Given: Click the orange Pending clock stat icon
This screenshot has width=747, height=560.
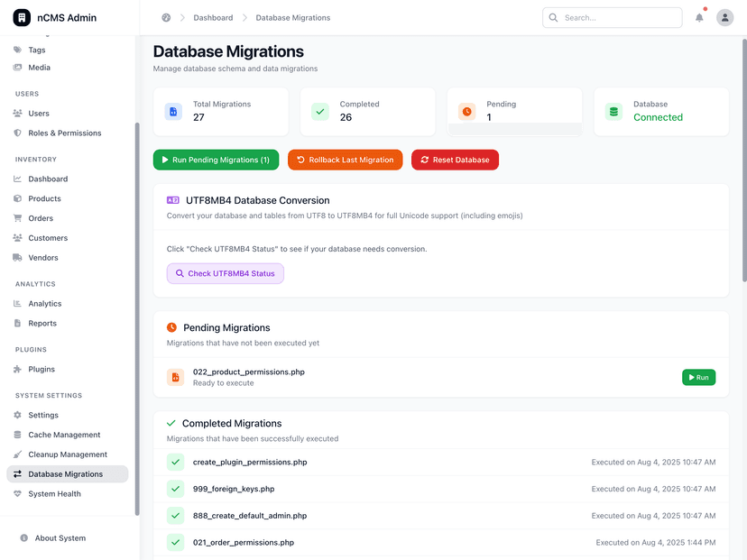Looking at the screenshot, I should [x=467, y=112].
